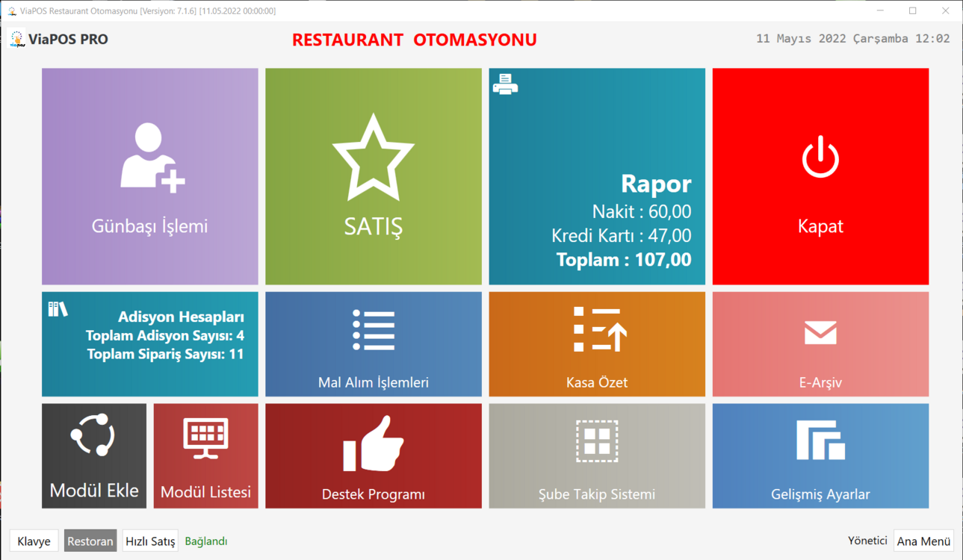Open the SATIŞ sales label
This screenshot has width=963, height=560.
[x=373, y=226]
